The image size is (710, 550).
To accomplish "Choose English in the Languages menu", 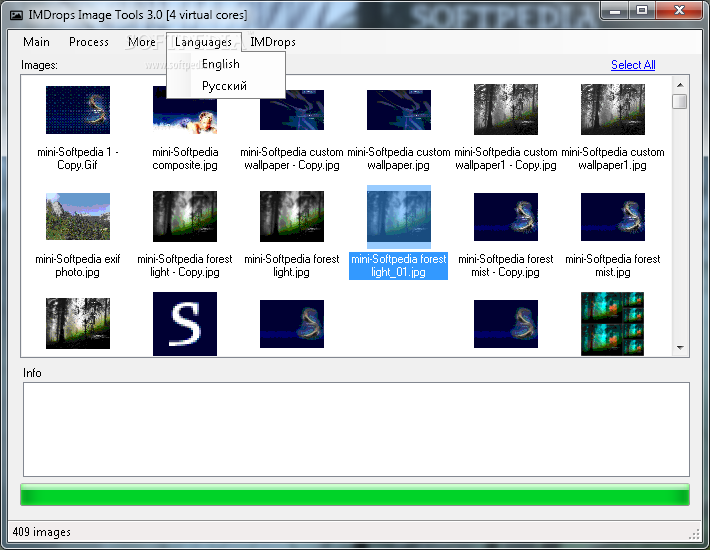I will tap(225, 64).
